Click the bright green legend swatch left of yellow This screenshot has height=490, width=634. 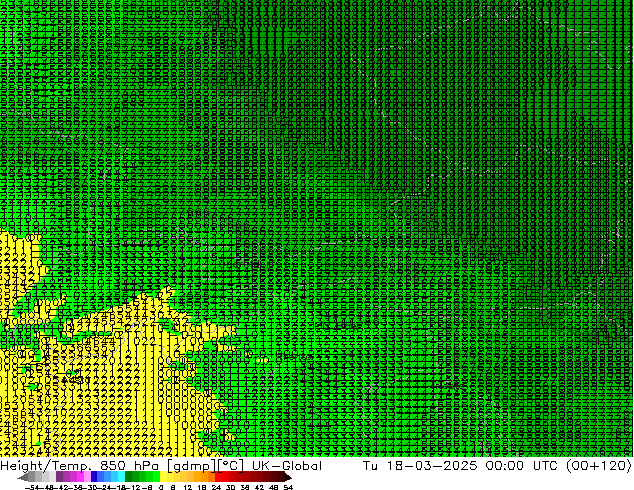[x=156, y=477]
